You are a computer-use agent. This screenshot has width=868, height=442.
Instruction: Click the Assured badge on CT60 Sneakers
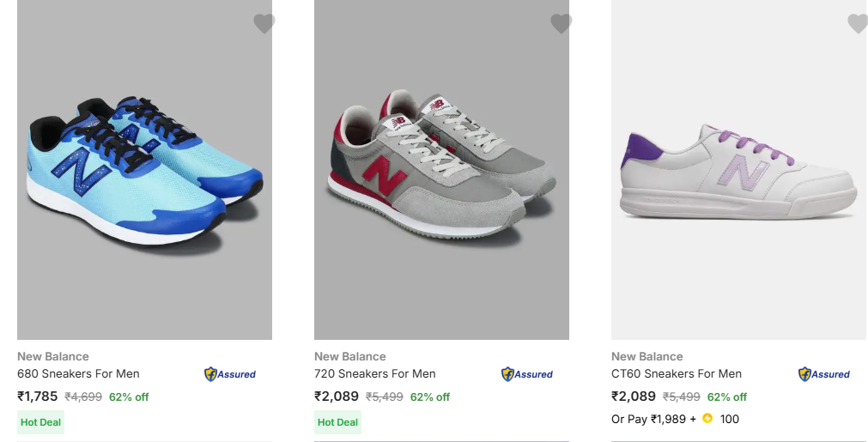pyautogui.click(x=824, y=374)
